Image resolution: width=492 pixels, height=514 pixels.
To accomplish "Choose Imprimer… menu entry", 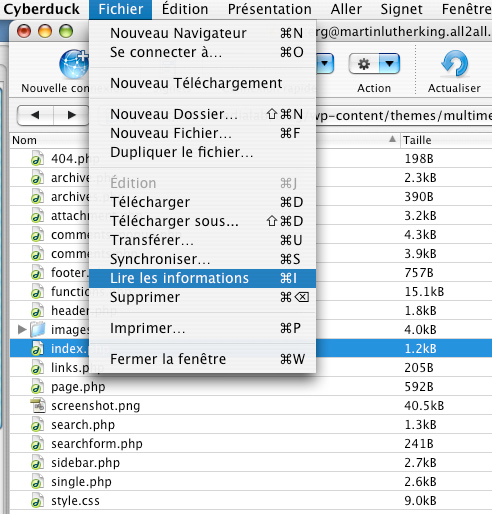I will tap(202, 328).
